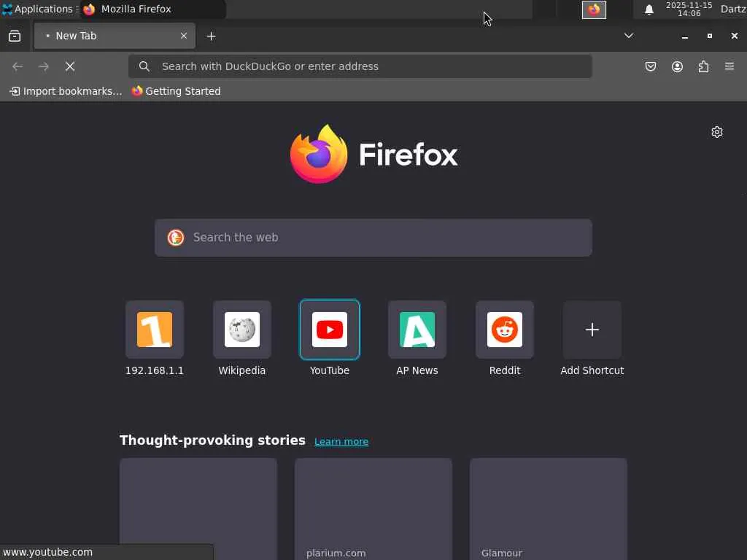Open the hamburger application menu
Image resolution: width=747 pixels, height=560 pixels.
point(729,66)
